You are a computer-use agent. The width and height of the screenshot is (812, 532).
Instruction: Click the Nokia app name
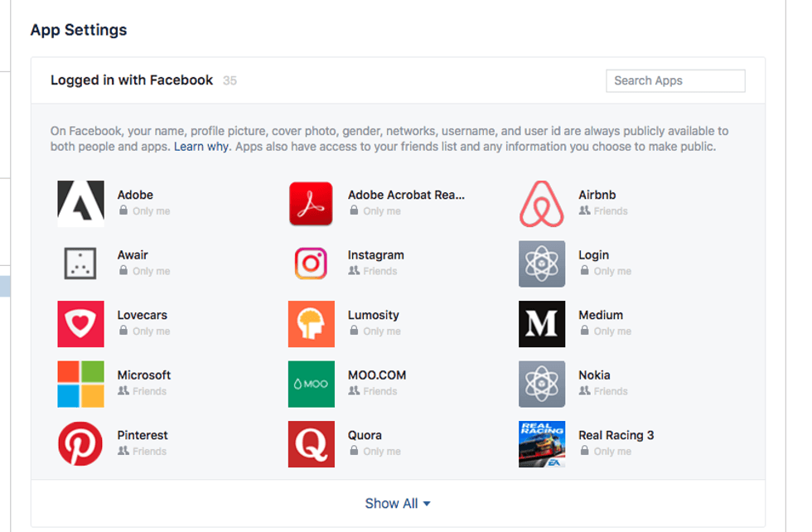[x=594, y=375]
